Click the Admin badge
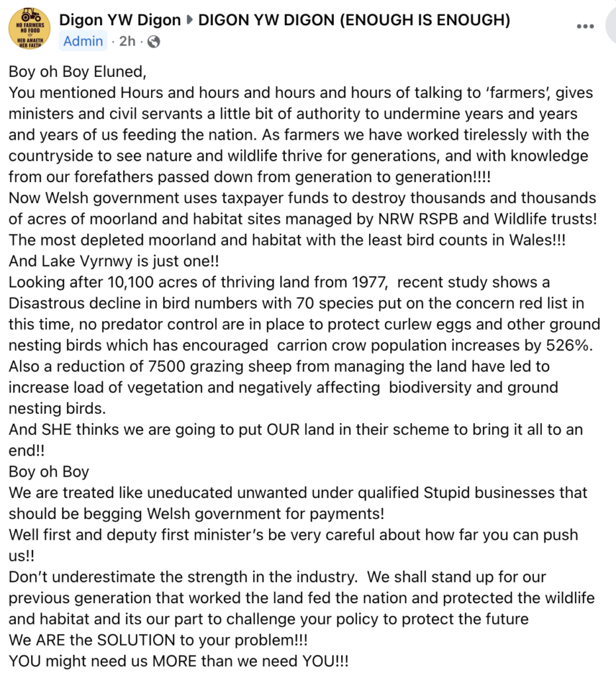The width and height of the screenshot is (616, 678). tap(83, 42)
